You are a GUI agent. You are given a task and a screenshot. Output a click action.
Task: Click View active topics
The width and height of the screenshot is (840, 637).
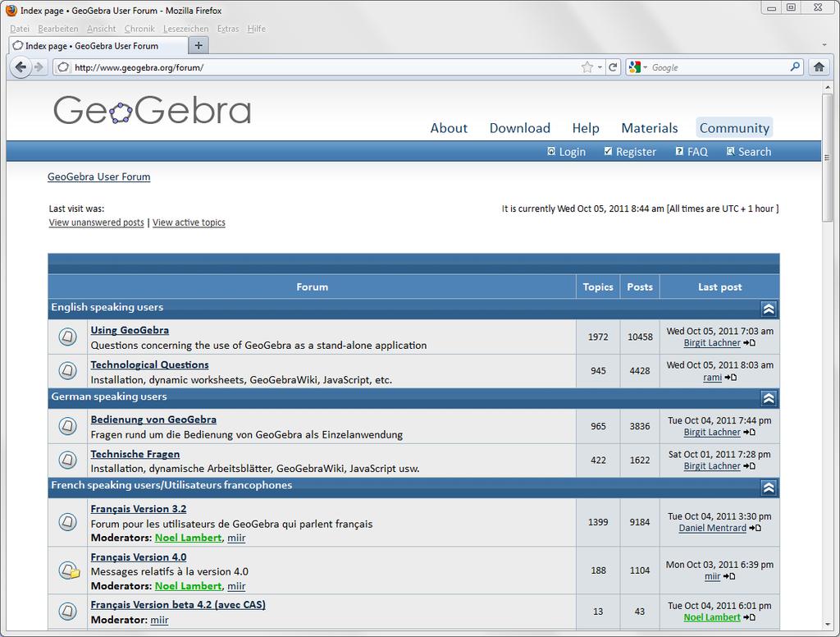[189, 222]
